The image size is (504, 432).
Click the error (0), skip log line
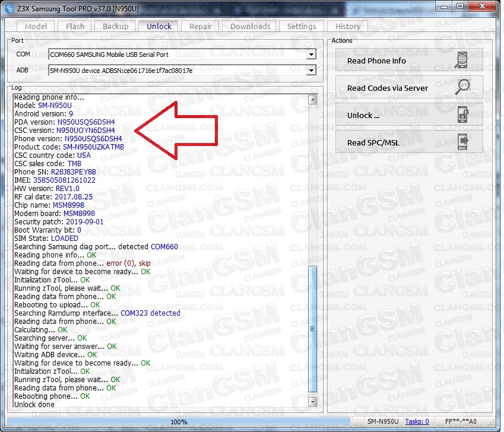tap(83, 263)
